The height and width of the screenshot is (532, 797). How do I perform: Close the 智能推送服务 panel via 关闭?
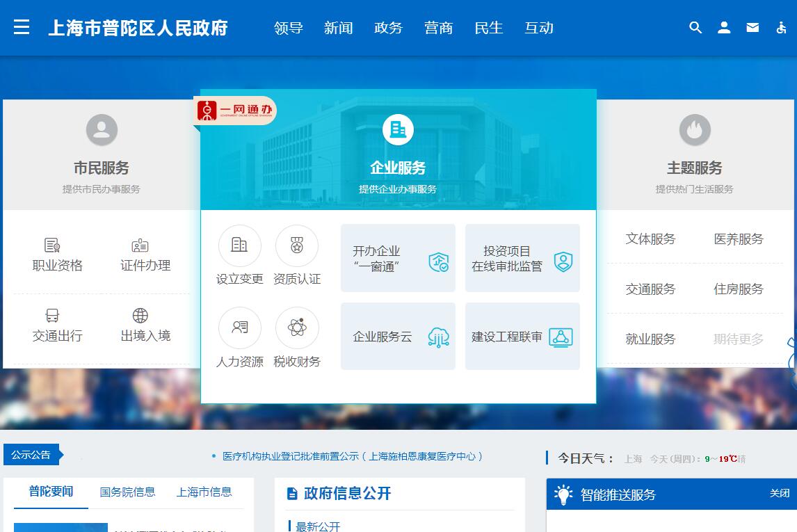(779, 494)
